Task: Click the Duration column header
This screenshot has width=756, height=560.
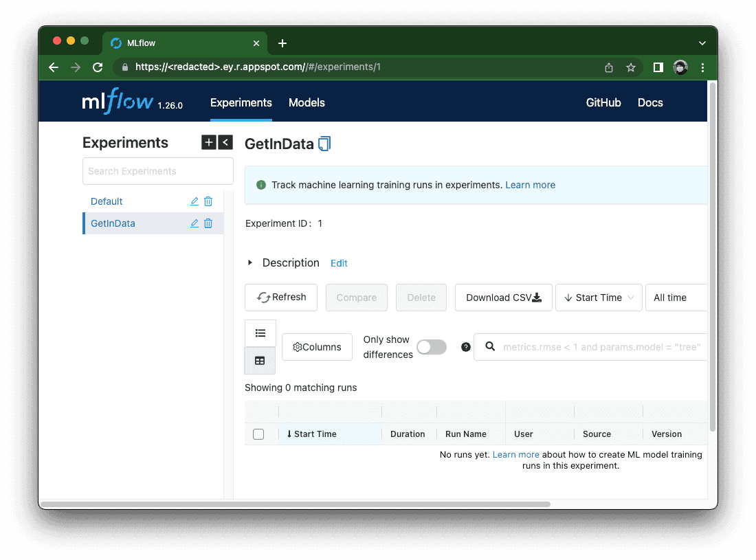Action: coord(408,434)
